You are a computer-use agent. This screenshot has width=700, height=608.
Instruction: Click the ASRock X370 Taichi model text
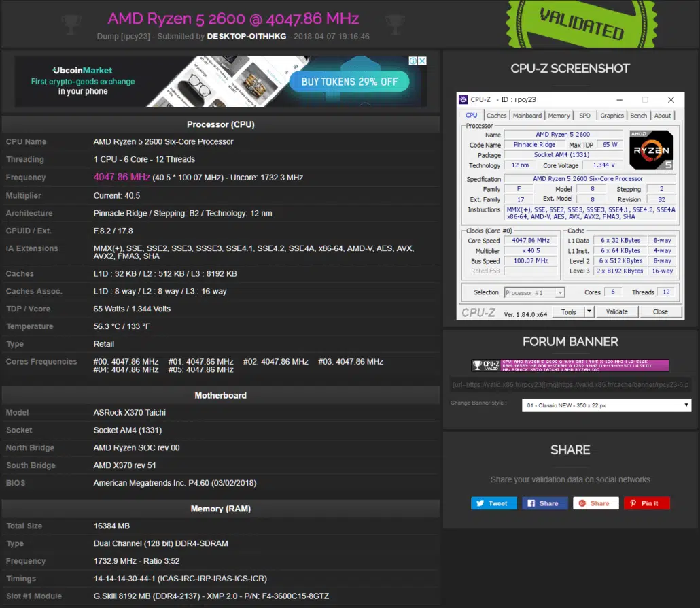[x=129, y=412]
